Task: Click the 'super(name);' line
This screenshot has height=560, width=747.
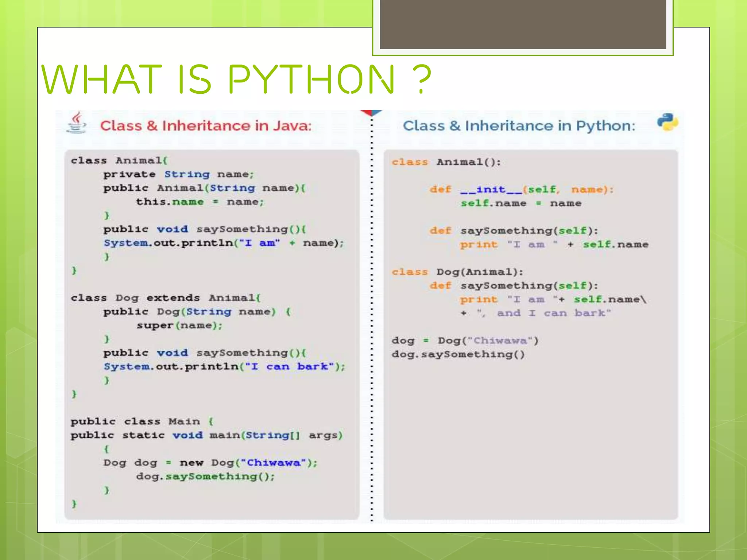Action: tap(179, 326)
